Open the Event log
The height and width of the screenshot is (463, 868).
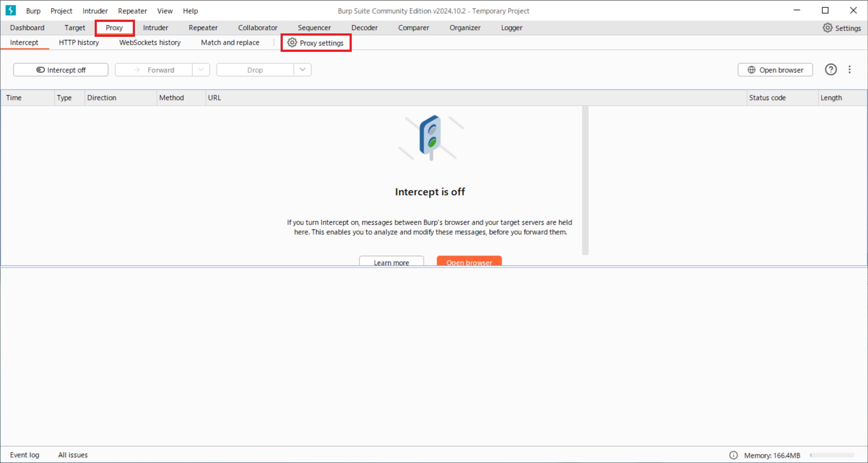(x=24, y=455)
